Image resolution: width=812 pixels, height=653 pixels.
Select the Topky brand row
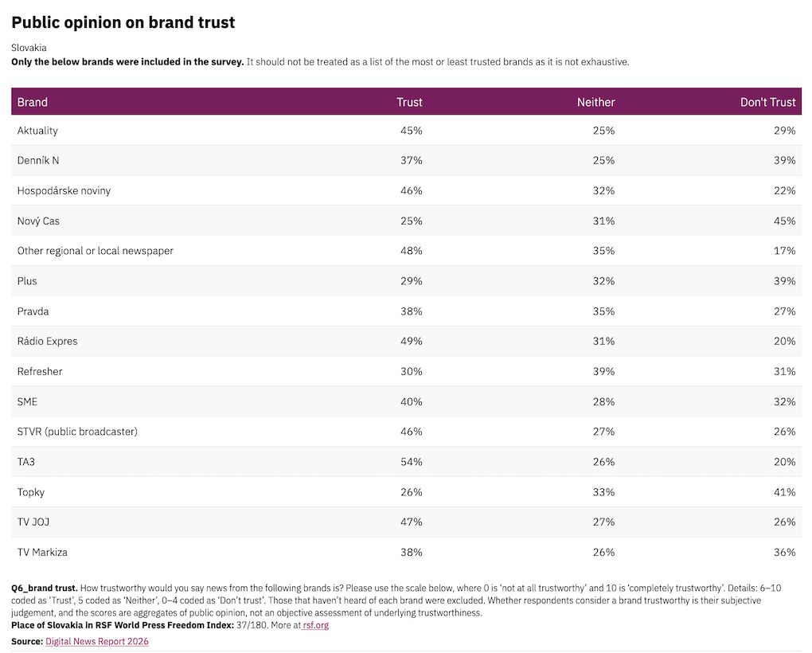[x=406, y=492]
